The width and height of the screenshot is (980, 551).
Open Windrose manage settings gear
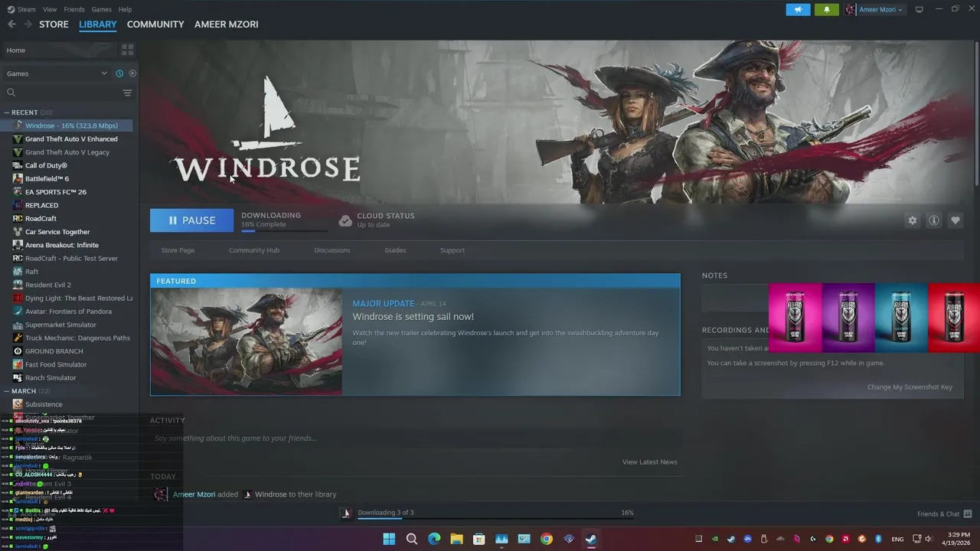(x=912, y=220)
